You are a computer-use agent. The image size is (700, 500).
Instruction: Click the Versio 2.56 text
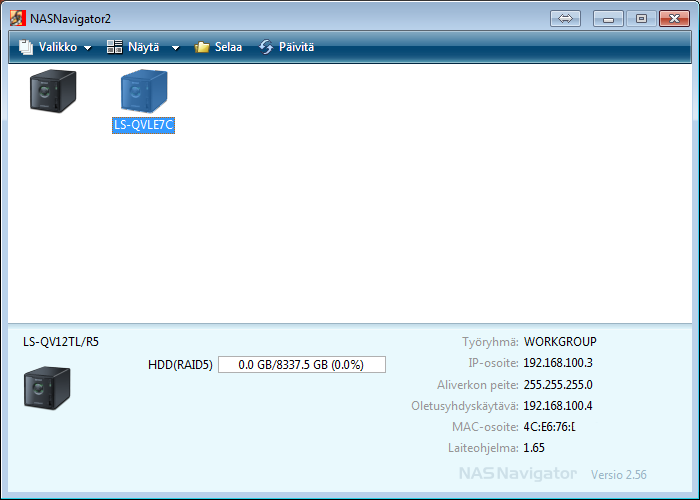click(x=619, y=475)
